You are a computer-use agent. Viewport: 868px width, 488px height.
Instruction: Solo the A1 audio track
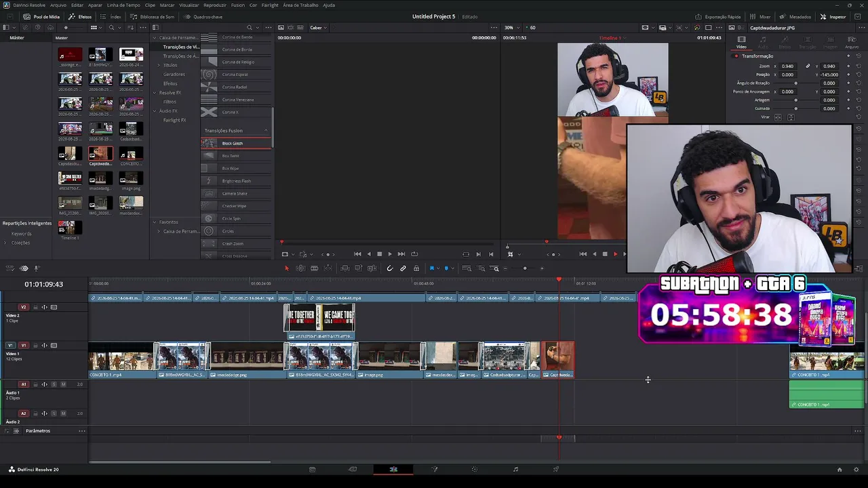coord(54,384)
